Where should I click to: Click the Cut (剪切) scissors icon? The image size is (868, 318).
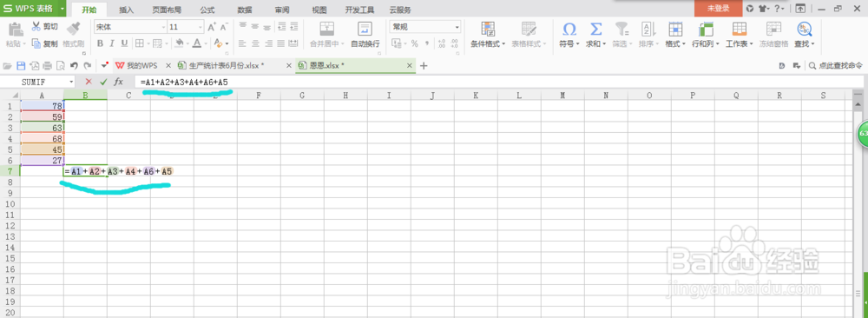pos(36,26)
